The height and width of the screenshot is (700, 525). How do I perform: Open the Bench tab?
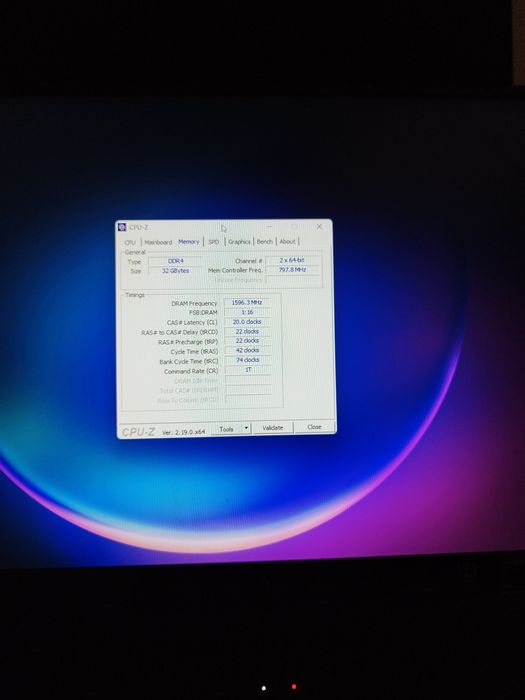(265, 242)
